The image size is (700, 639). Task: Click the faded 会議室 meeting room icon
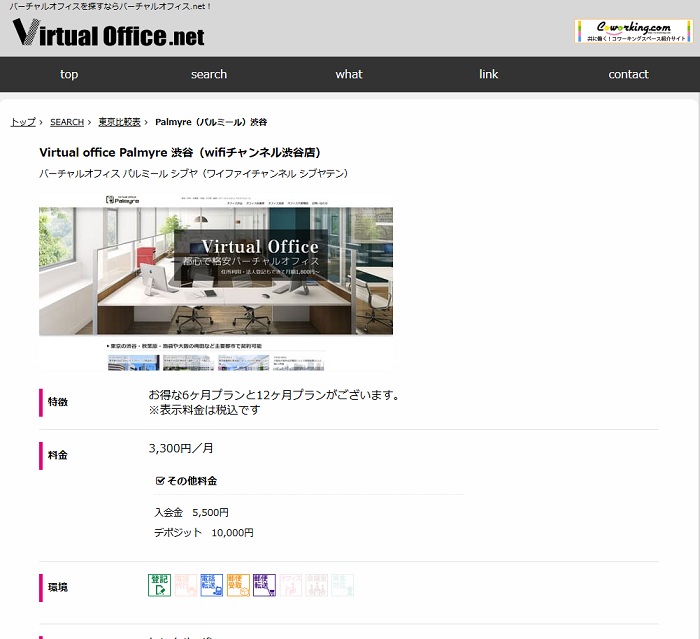coord(316,586)
